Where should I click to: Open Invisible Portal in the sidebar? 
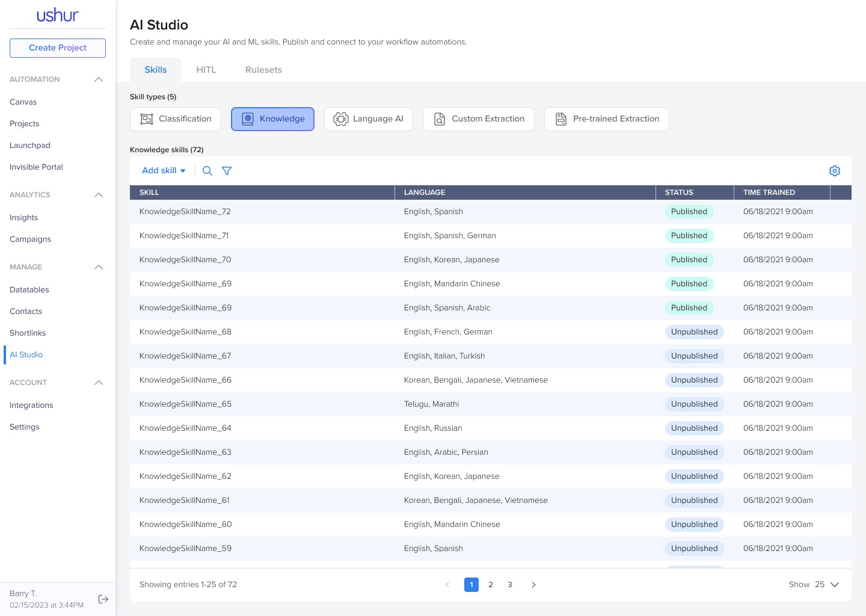36,167
